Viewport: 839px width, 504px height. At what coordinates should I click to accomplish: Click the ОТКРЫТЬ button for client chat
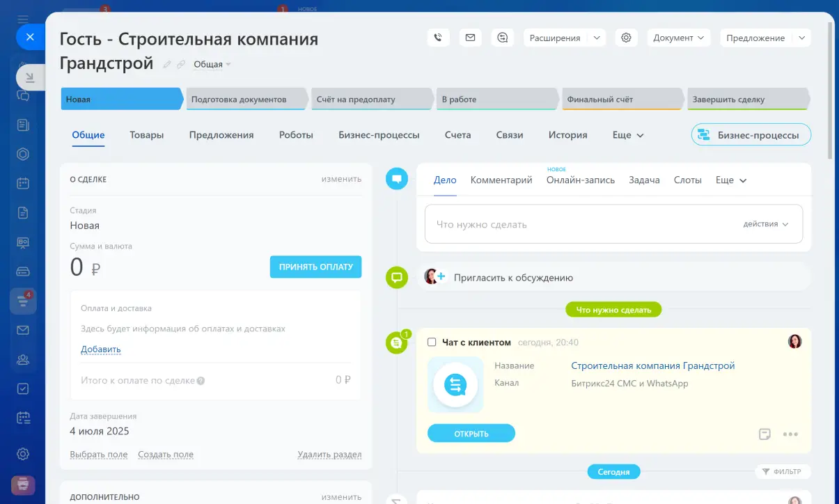click(471, 434)
